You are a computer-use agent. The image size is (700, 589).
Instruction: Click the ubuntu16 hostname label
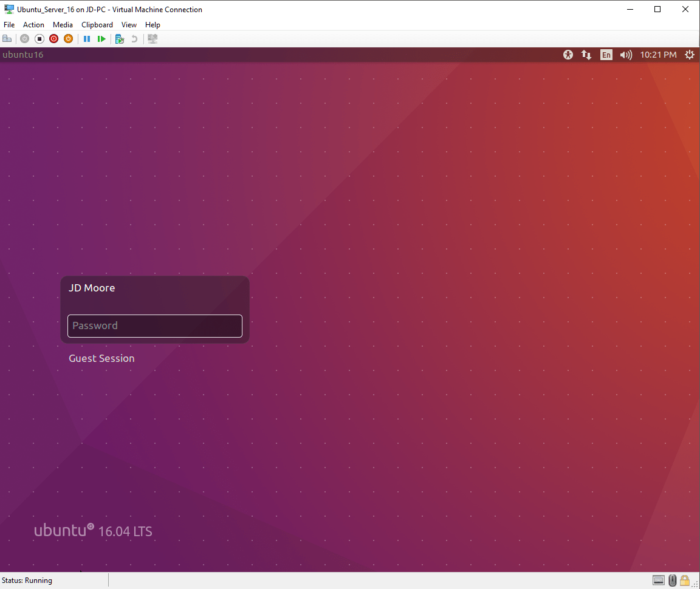pos(22,55)
